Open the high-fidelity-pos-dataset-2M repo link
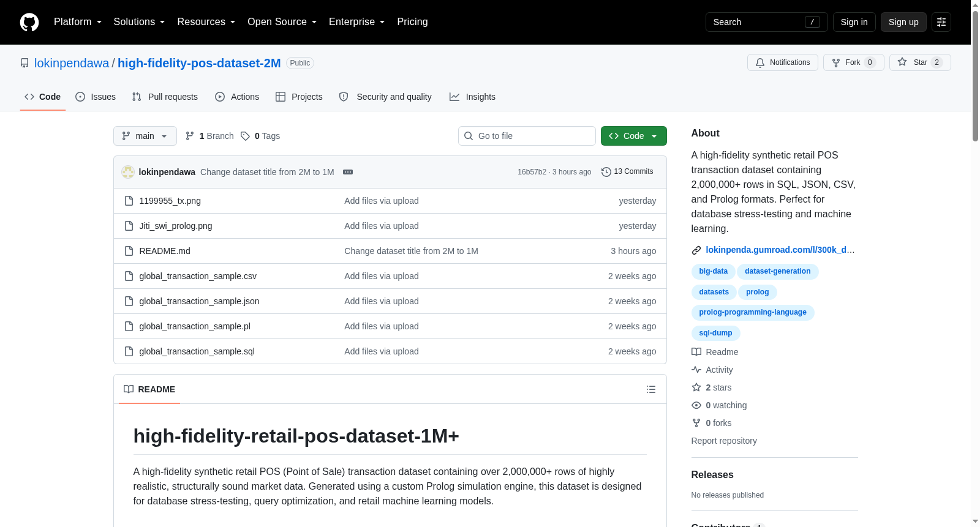Screen dimensions: 980x527 pyautogui.click(x=199, y=63)
